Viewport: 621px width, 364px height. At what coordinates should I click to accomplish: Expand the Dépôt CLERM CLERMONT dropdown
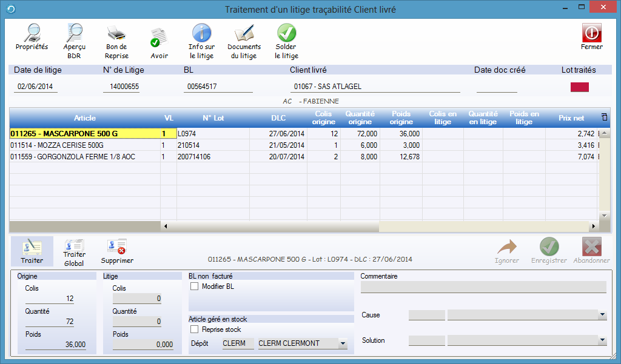[343, 343]
